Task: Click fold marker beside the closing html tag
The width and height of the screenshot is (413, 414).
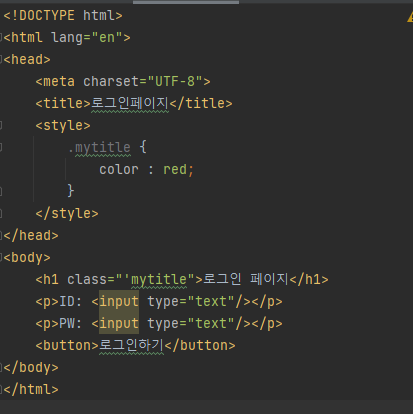Action: pyautogui.click(x=1, y=389)
